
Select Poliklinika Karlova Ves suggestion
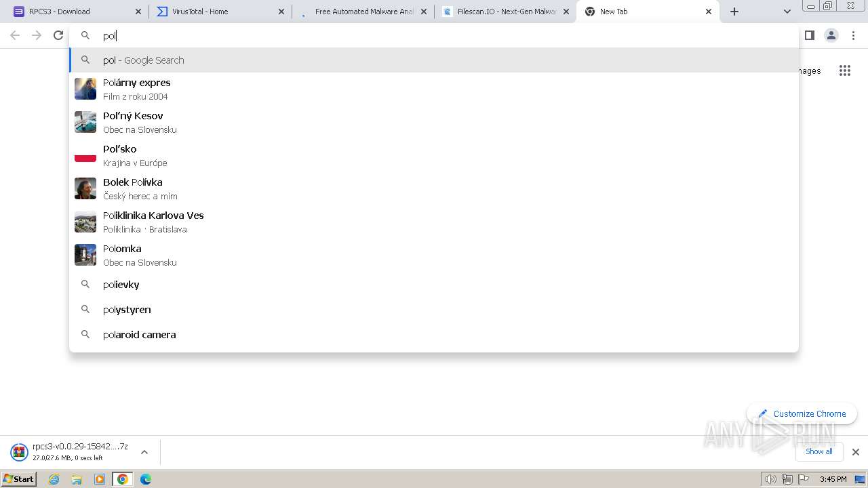tap(434, 222)
